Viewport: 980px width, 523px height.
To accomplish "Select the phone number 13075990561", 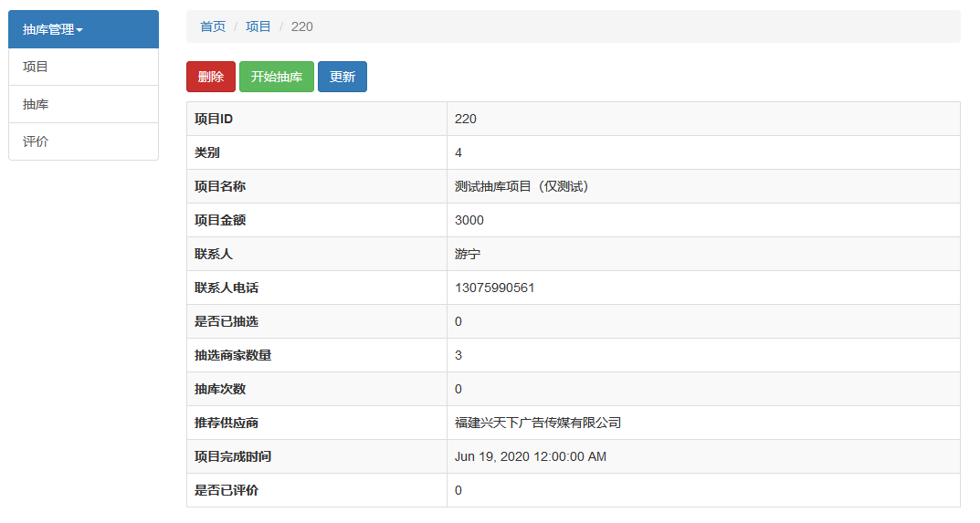I will [494, 288].
